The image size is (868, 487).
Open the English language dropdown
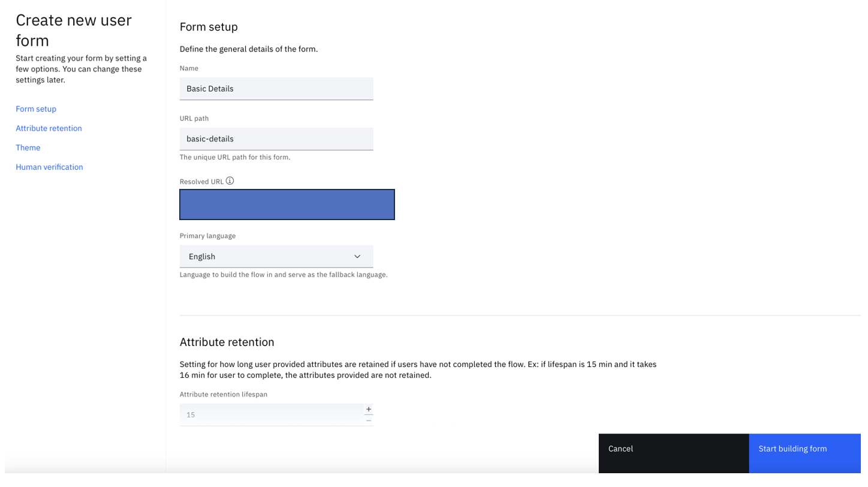pos(276,257)
